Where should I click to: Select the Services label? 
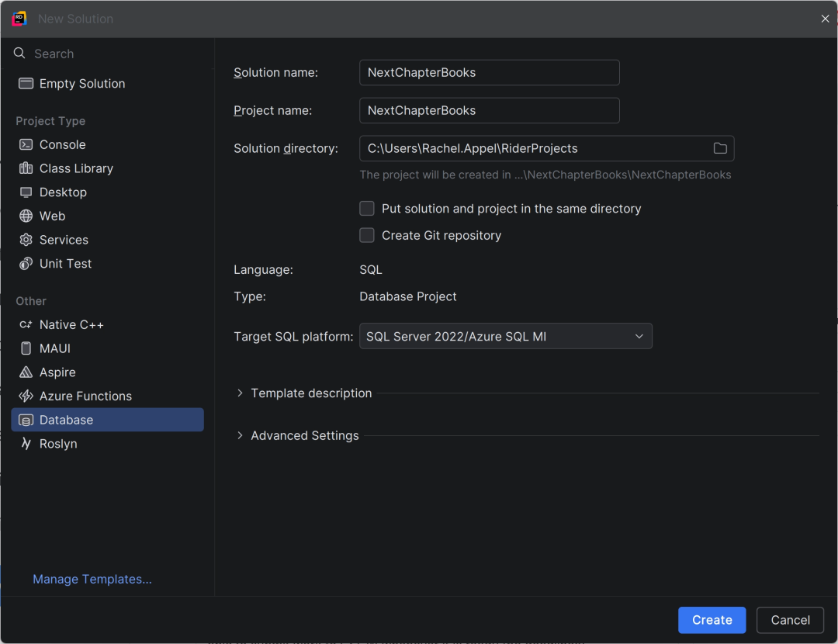[64, 240]
